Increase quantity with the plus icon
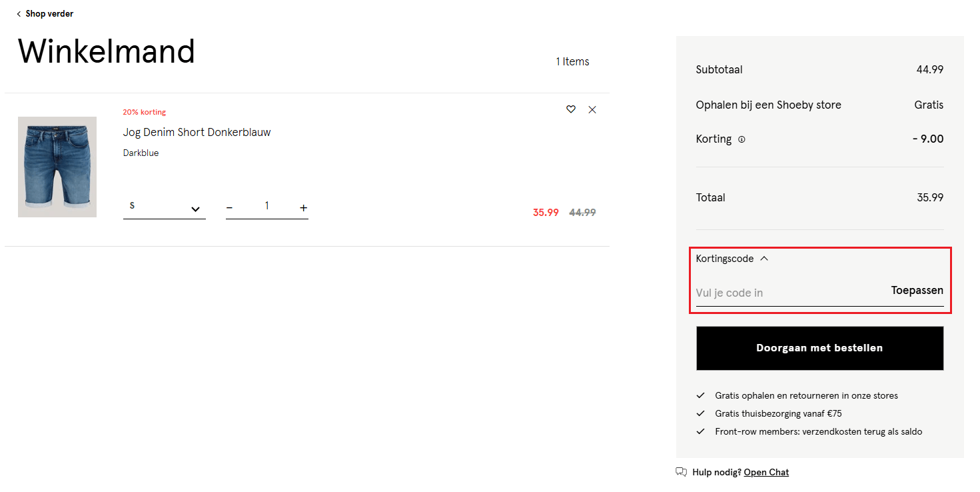 303,208
